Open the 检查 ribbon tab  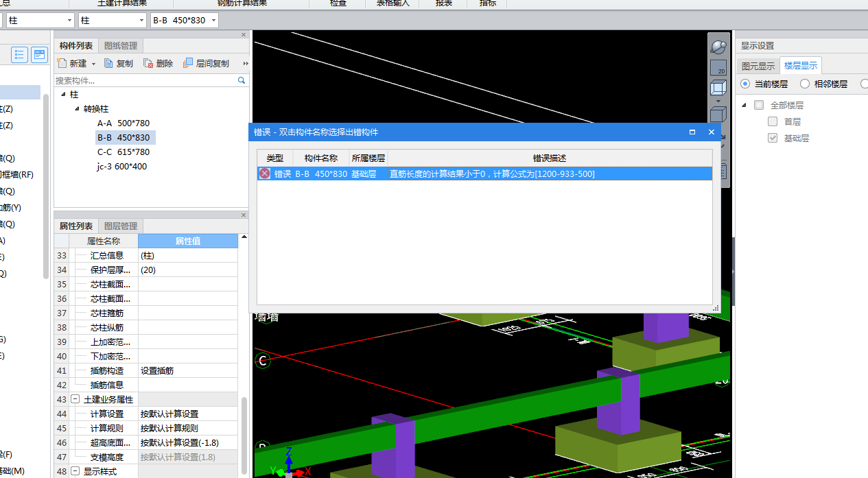[x=338, y=3]
